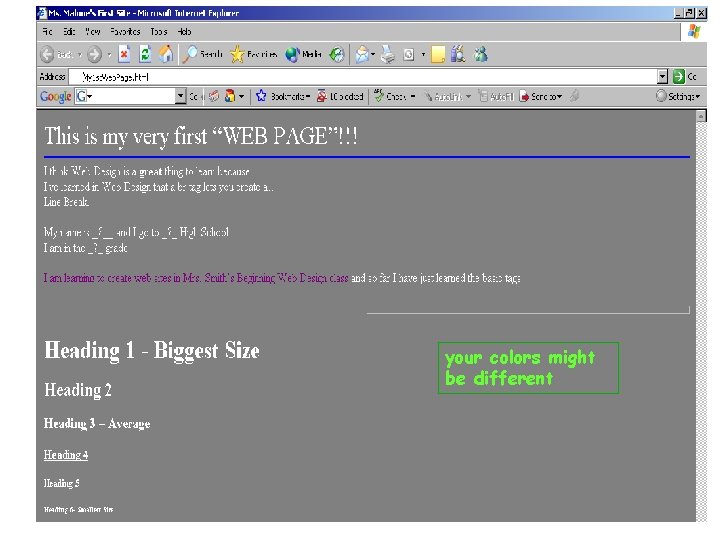Click the 'Heading 5' text
This screenshot has width=720, height=540.
click(62, 483)
